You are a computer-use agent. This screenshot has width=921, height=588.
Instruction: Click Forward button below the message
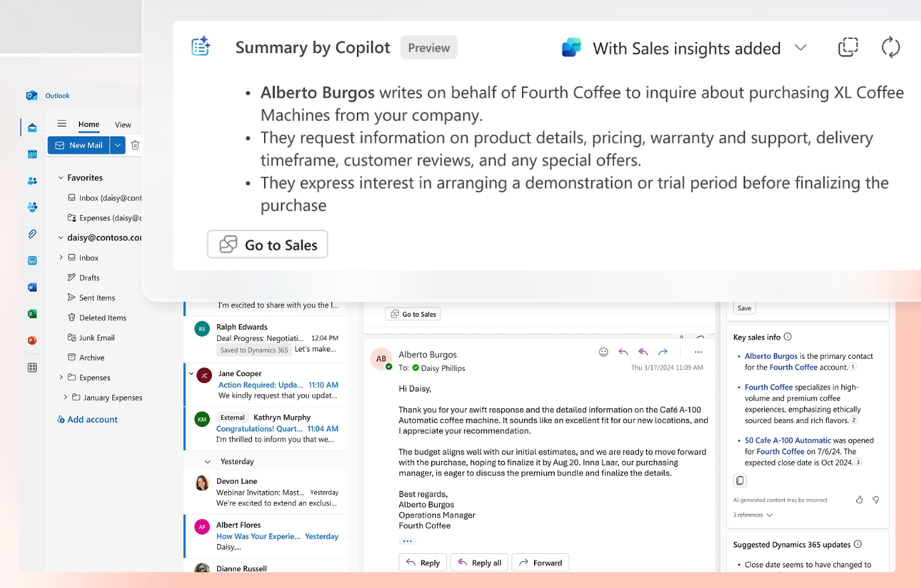(540, 563)
